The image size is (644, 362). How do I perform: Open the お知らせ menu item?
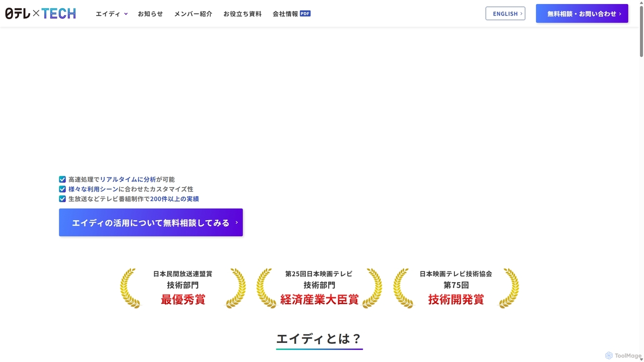click(x=150, y=14)
